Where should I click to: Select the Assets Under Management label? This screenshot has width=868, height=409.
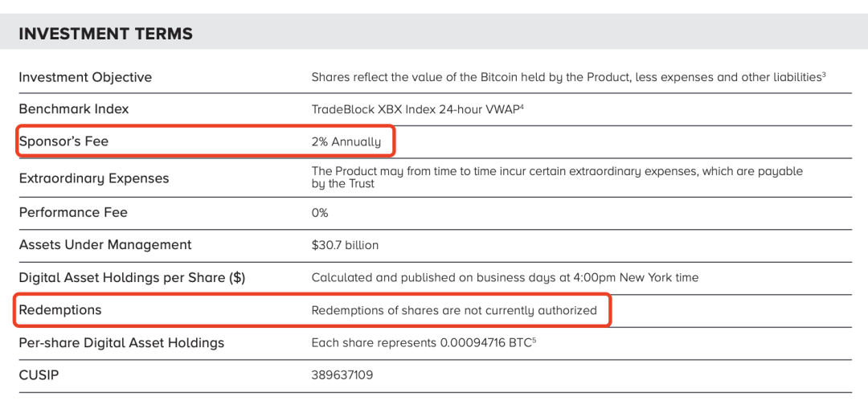tap(105, 244)
